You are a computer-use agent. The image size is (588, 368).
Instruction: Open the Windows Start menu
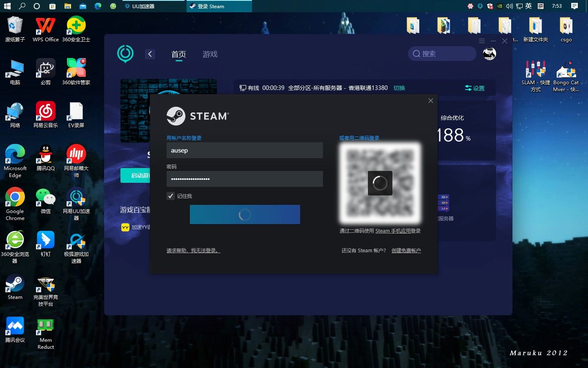(7, 6)
